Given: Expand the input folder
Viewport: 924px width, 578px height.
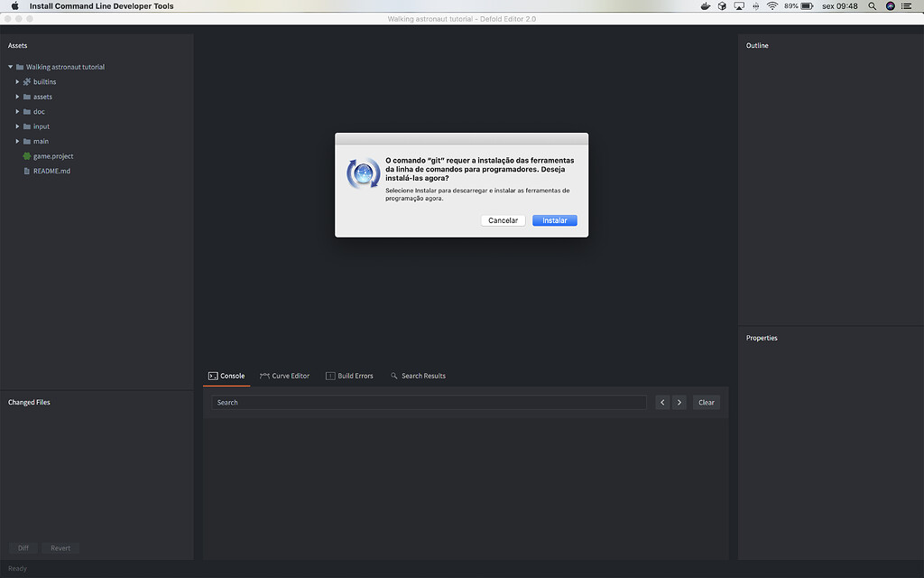Looking at the screenshot, I should pos(15,126).
